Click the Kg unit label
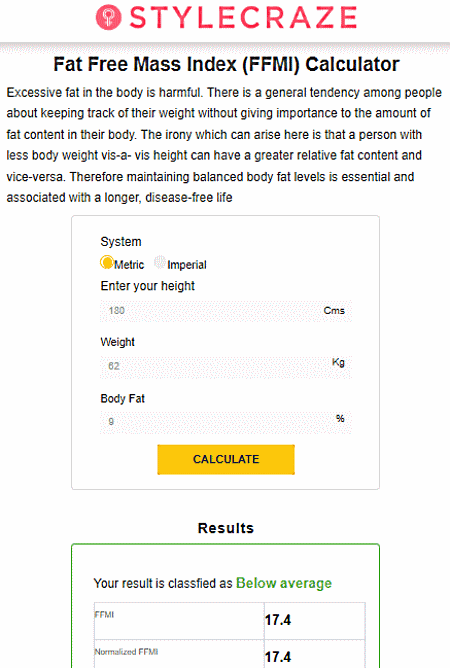450x668 pixels. 338,363
